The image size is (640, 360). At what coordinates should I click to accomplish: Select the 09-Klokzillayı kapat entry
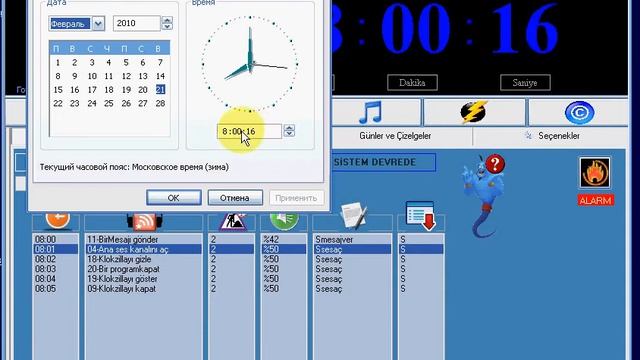(x=143, y=289)
